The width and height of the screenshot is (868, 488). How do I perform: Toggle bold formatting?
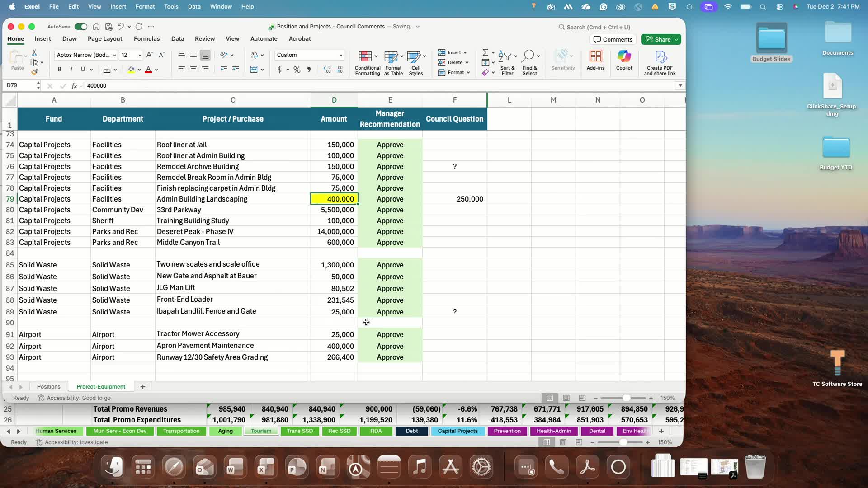[60, 70]
